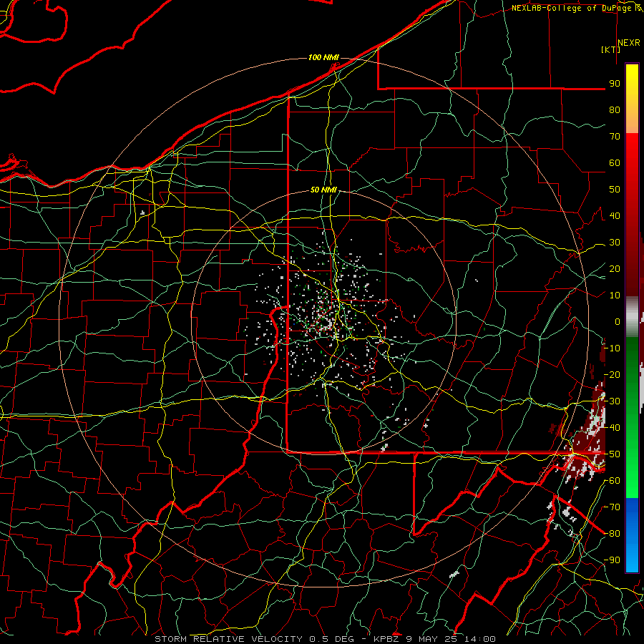644x644 pixels.
Task: Click the -40 value on velocity scale
Action: [612, 428]
